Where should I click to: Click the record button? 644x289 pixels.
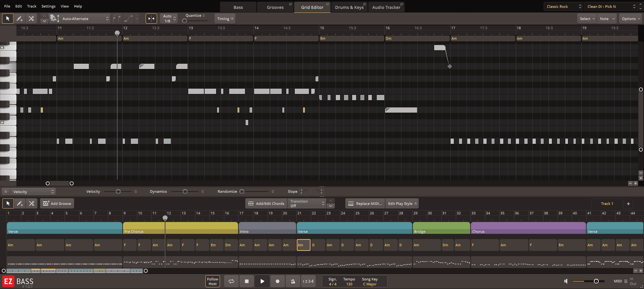pos(277,281)
